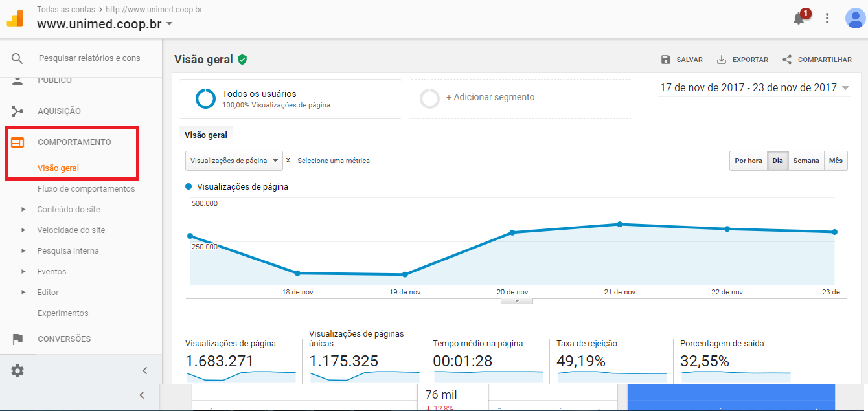The height and width of the screenshot is (411, 868).
Task: Select the Visão geral tab
Action: pos(206,135)
